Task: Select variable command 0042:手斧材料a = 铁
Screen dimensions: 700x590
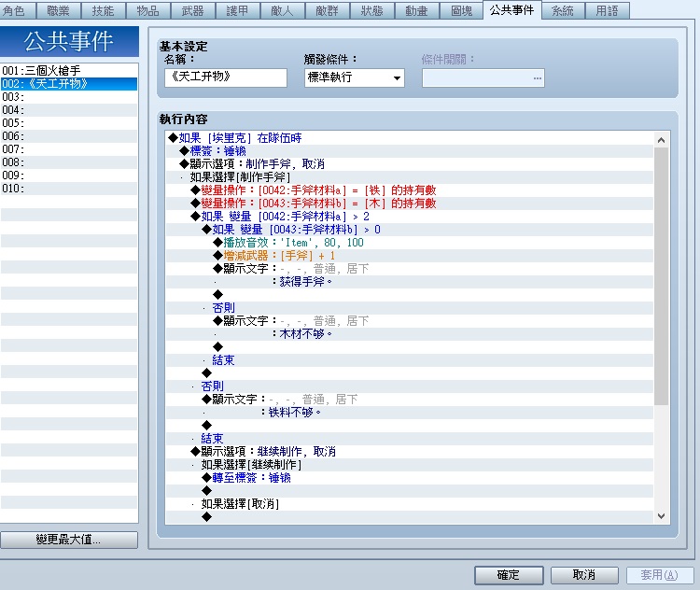Action: pos(410,190)
